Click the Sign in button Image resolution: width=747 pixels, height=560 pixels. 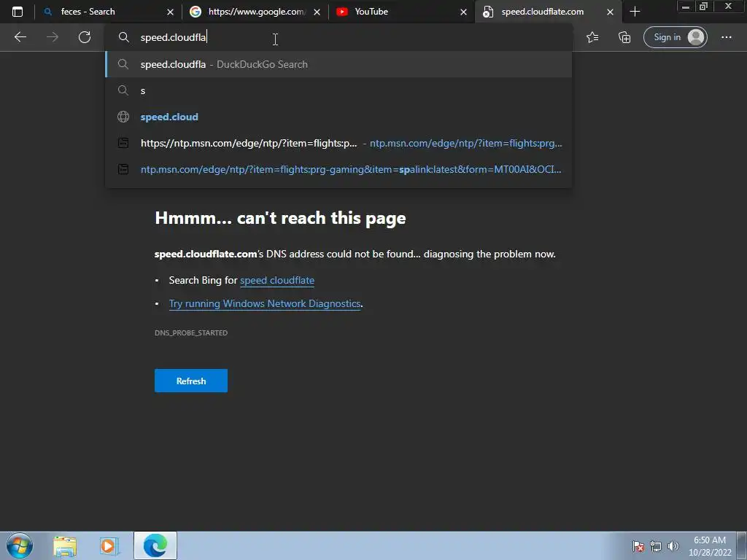tap(675, 37)
